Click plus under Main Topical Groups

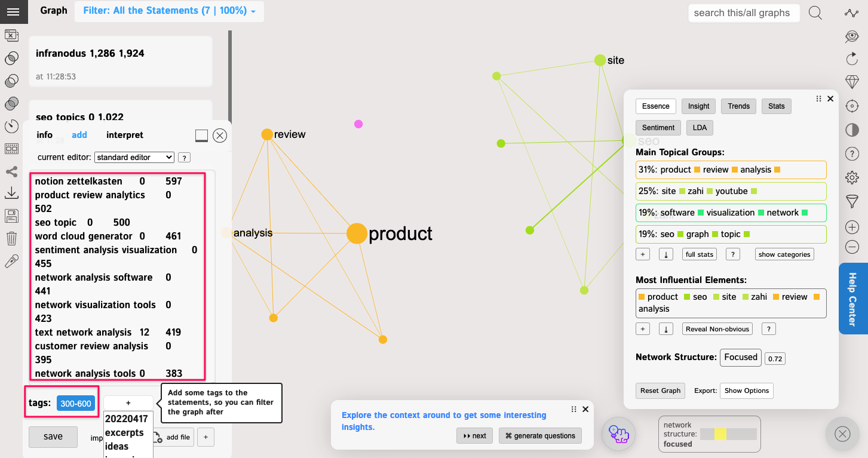click(643, 254)
